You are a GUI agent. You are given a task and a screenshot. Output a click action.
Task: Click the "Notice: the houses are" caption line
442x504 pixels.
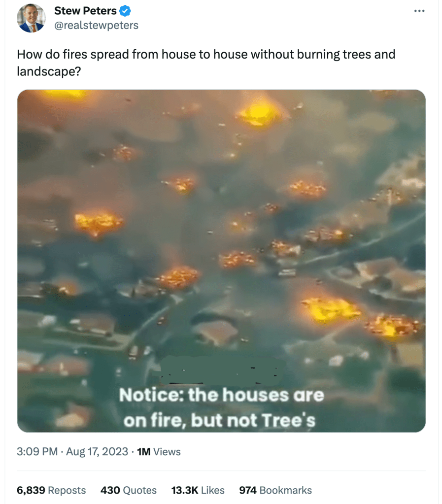(x=221, y=395)
